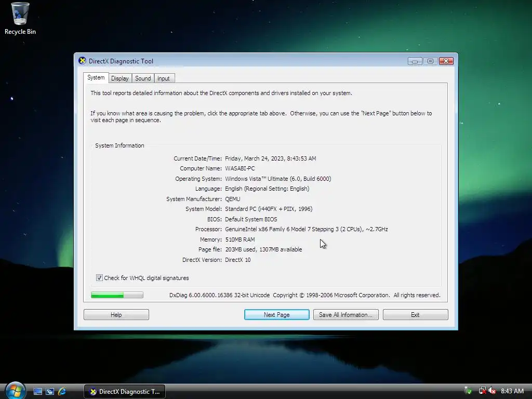The width and height of the screenshot is (532, 399).
Task: Click the 'Memory:' field label
Action: coord(211,240)
